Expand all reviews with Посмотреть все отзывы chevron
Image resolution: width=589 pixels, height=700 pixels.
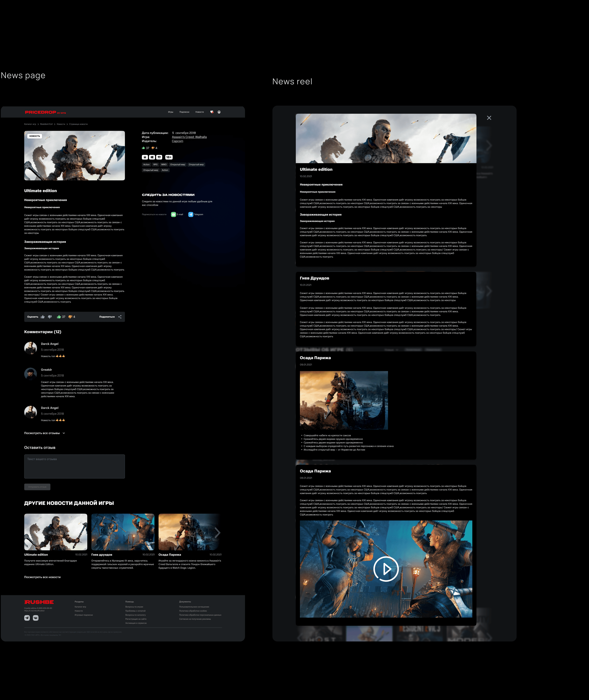coord(64,433)
